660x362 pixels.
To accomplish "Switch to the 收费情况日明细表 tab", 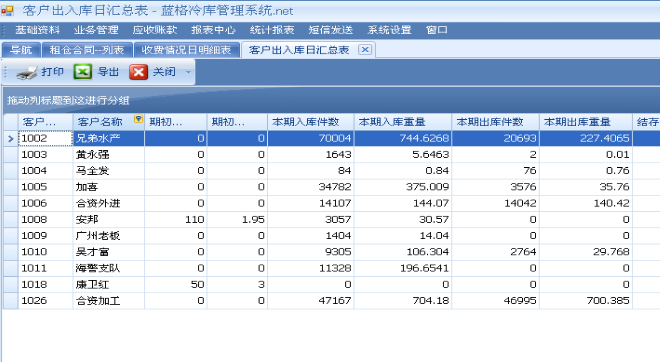I will 186,50.
